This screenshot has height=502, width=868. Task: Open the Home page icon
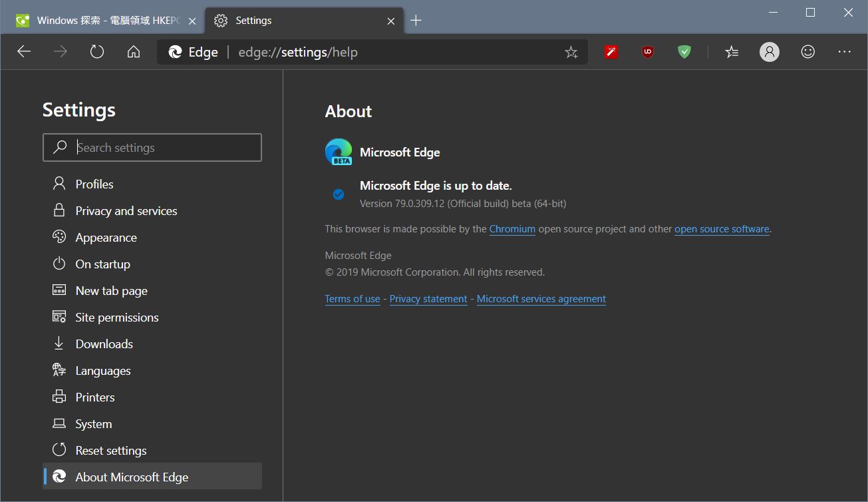tap(134, 52)
